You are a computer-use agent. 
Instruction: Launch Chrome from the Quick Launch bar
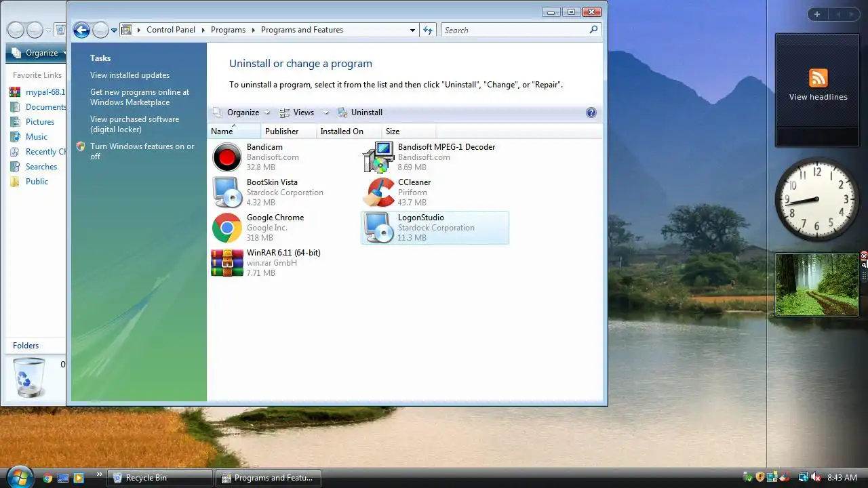[x=47, y=478]
